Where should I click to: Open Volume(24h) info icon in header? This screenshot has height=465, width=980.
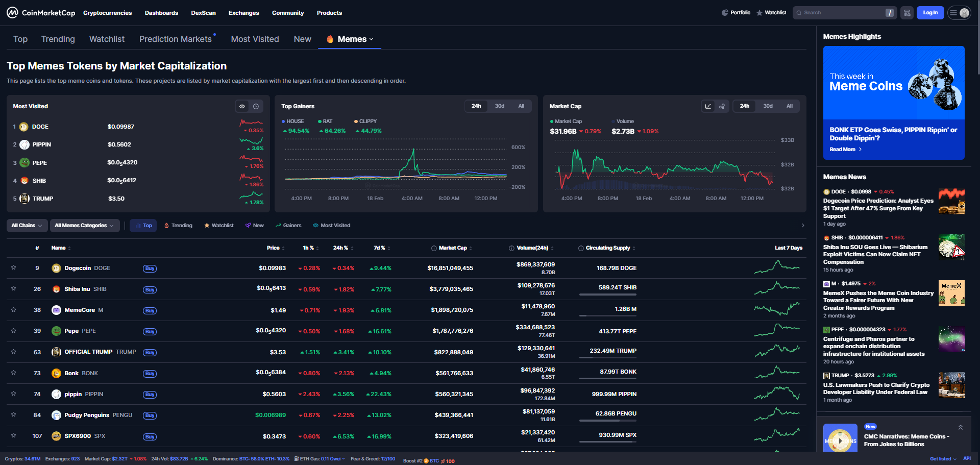tap(511, 249)
